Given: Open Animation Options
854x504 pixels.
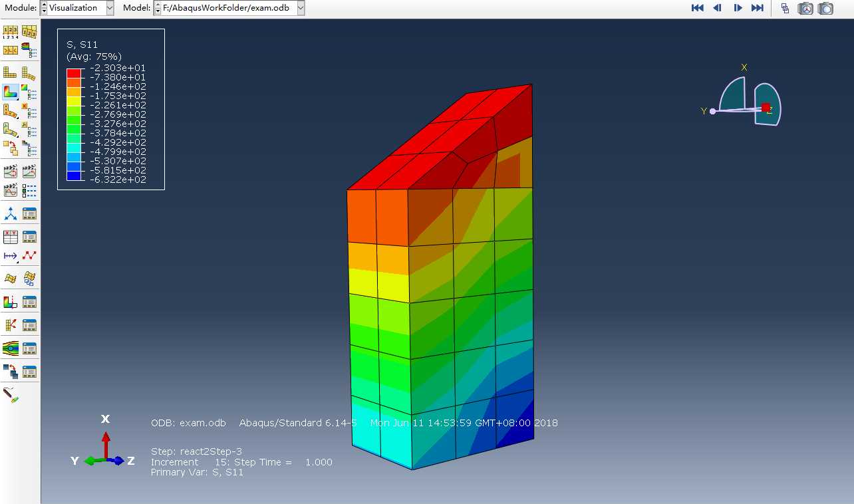Looking at the screenshot, I should (29, 190).
